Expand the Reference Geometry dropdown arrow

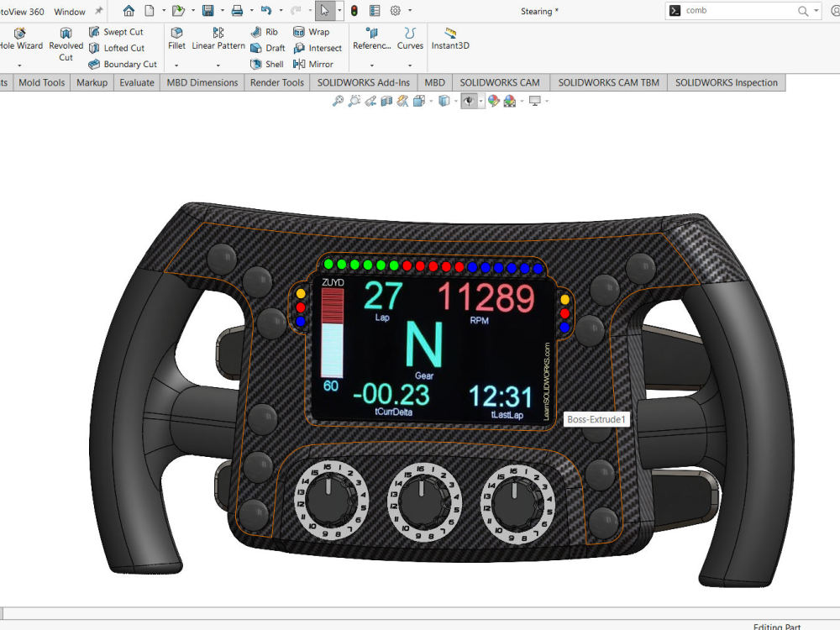(372, 66)
